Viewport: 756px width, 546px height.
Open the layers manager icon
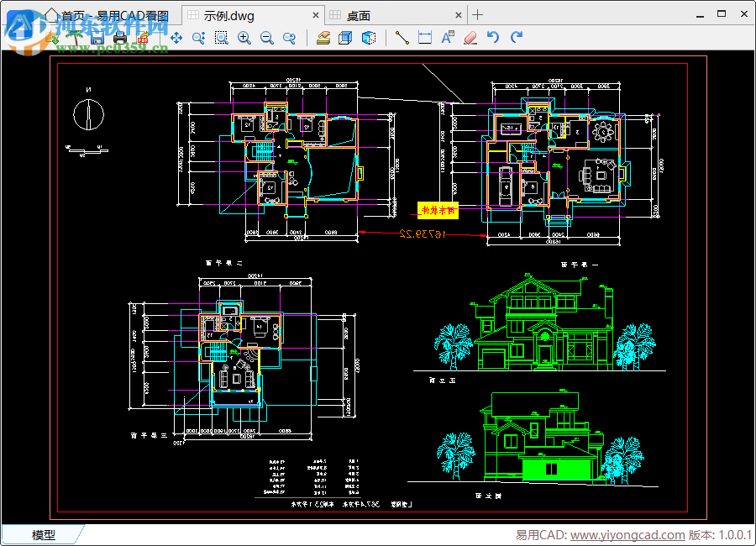click(323, 37)
